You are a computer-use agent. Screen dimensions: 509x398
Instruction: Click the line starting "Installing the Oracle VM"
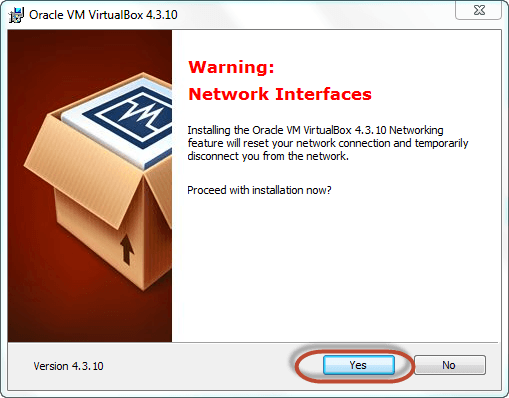[315, 130]
